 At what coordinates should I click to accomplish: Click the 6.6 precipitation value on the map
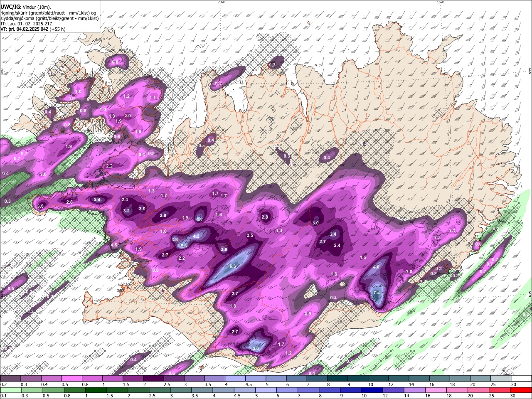coord(233,266)
